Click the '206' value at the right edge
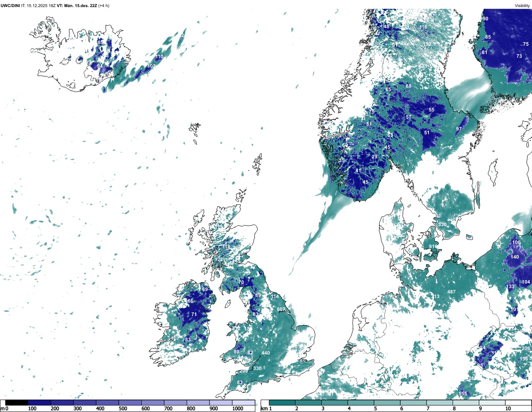 [x=526, y=348]
